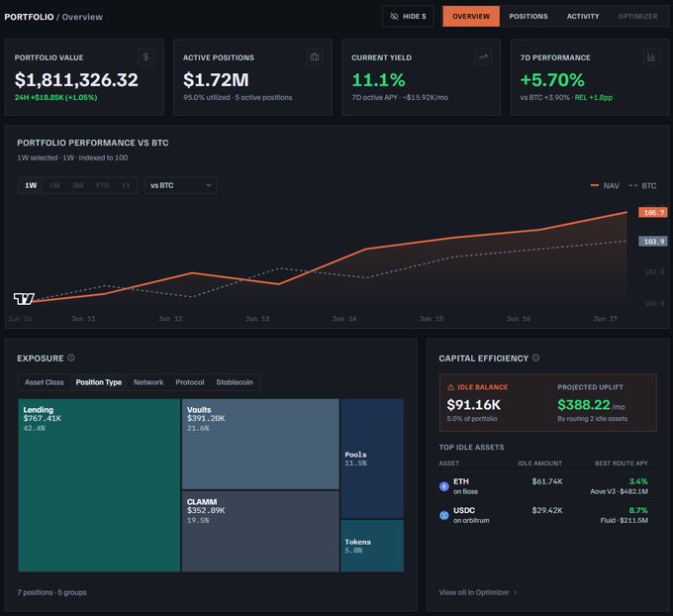Toggle the NAV series in chart legend
This screenshot has height=616, width=673.
(605, 185)
